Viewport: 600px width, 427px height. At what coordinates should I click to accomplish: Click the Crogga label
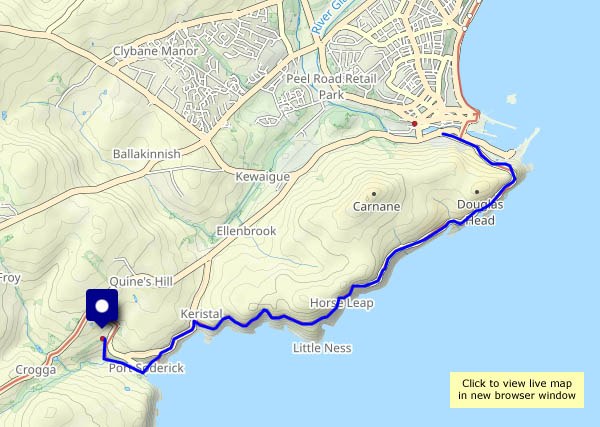pos(36,370)
